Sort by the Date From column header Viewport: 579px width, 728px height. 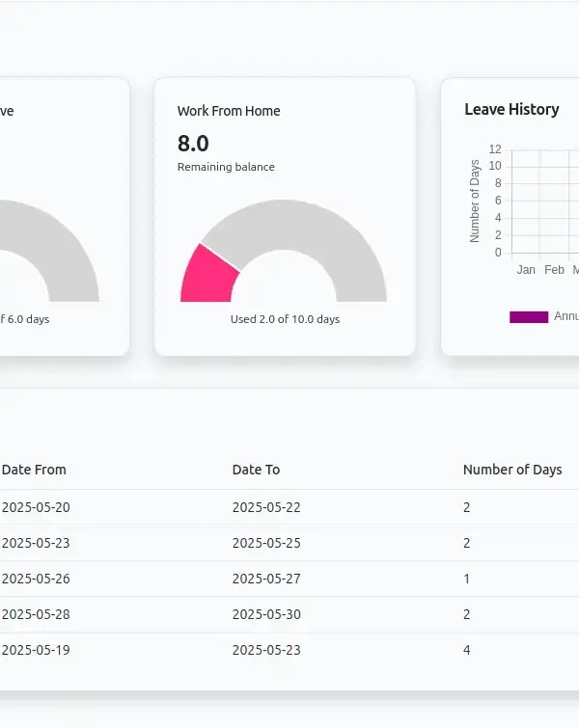[x=34, y=470]
